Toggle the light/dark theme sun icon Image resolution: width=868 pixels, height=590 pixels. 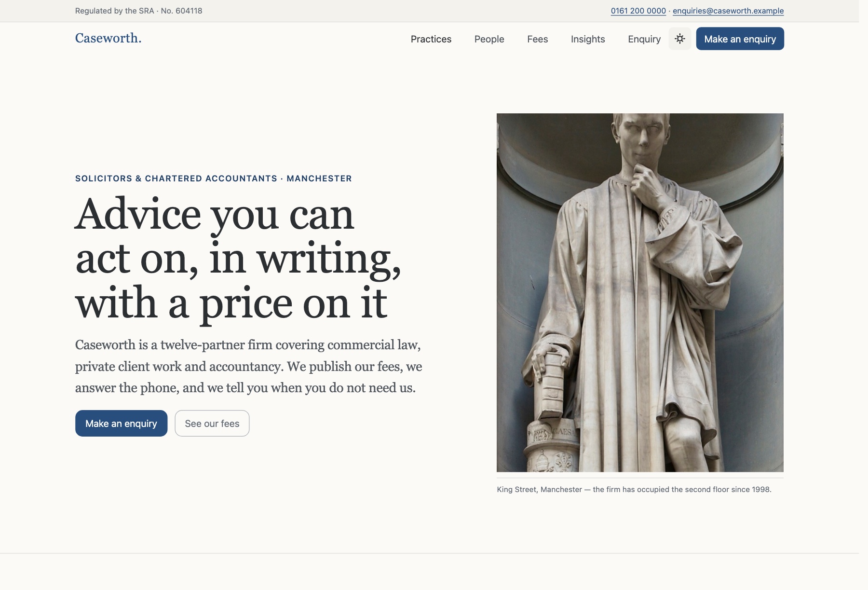click(x=680, y=39)
